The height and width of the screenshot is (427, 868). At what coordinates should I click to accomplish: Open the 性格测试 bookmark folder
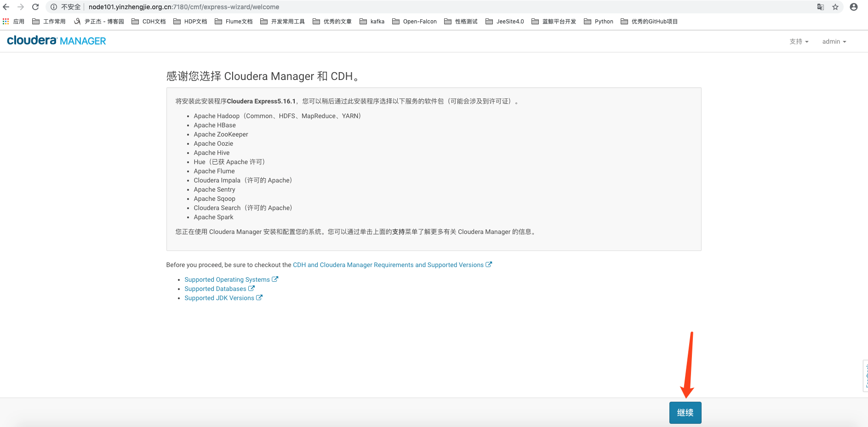(x=461, y=22)
